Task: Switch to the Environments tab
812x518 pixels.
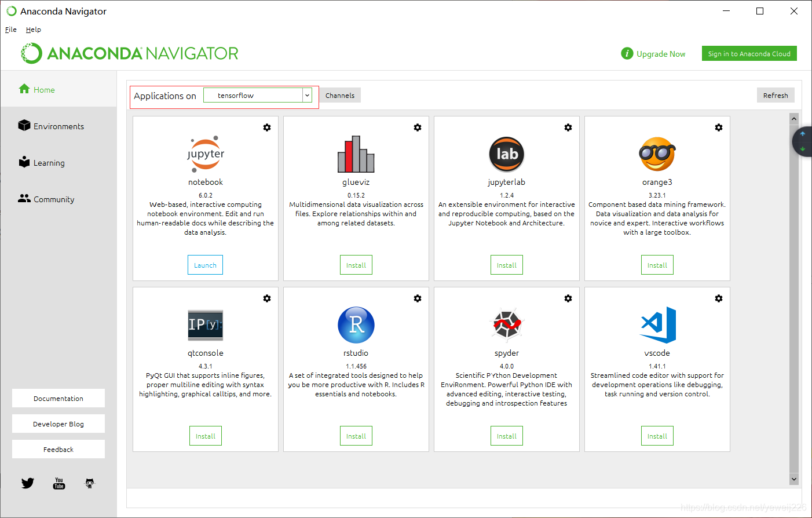Action: [x=58, y=126]
